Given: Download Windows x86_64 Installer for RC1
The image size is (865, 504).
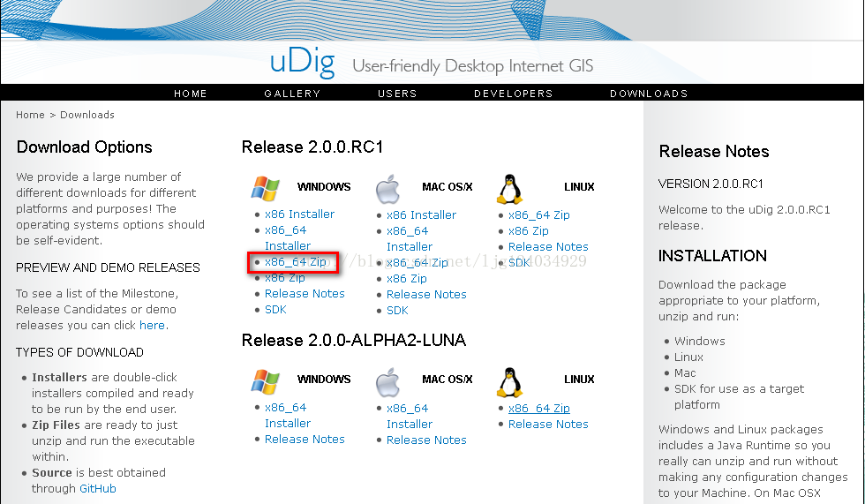Looking at the screenshot, I should (x=288, y=237).
